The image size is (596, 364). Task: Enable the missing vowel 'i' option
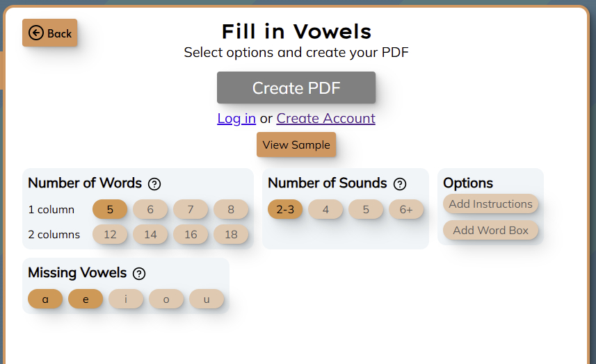click(x=126, y=299)
